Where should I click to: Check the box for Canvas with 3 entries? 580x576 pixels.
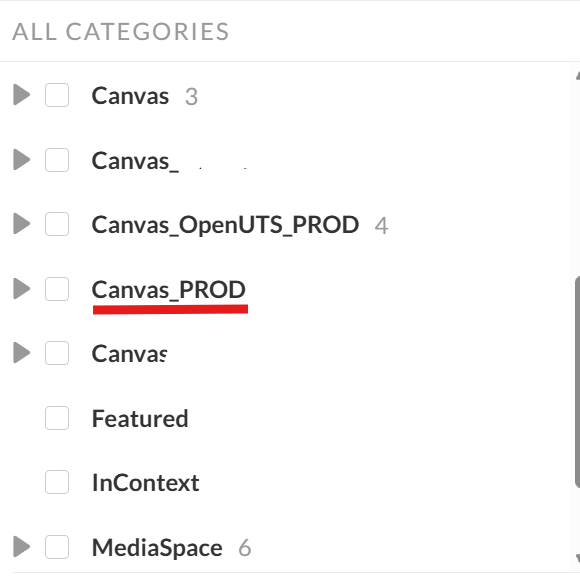57,95
